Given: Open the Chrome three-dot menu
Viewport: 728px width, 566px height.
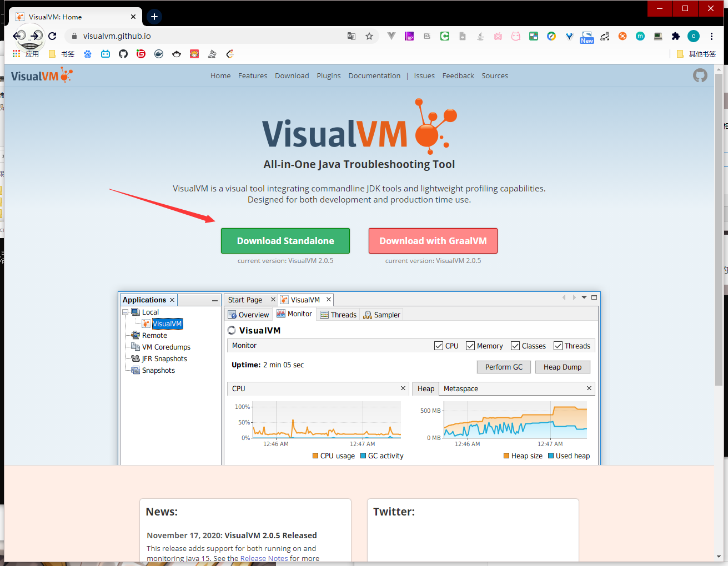Looking at the screenshot, I should [x=711, y=36].
